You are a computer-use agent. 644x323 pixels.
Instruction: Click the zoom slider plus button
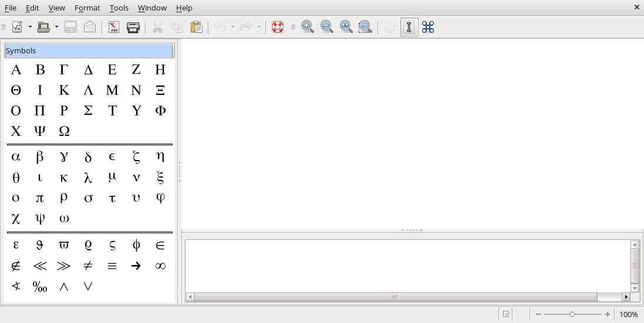608,314
